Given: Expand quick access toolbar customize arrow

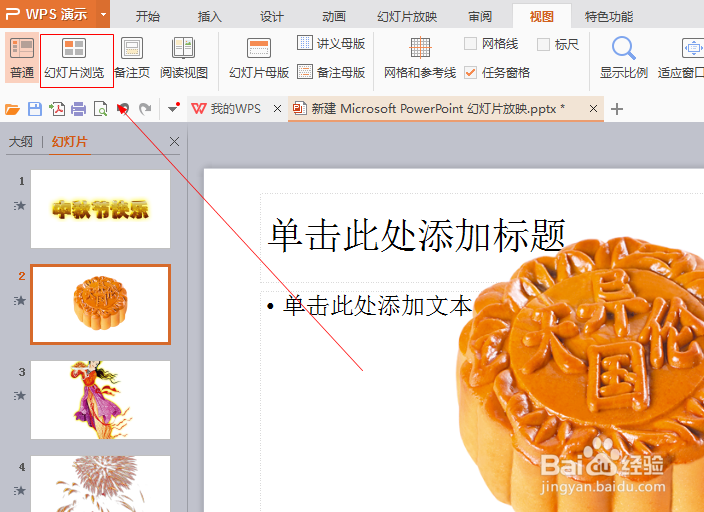Looking at the screenshot, I should click(x=173, y=108).
